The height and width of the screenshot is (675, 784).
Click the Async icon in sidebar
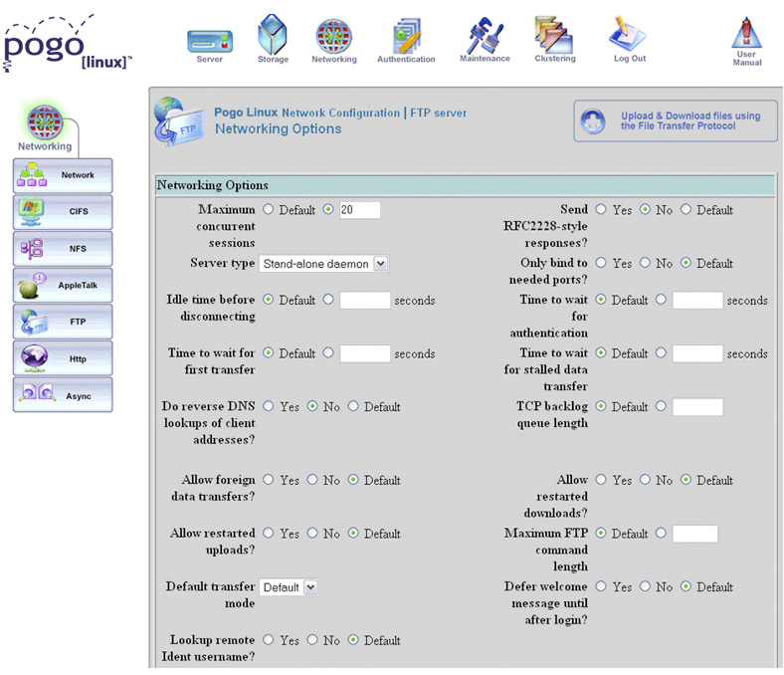(x=38, y=394)
